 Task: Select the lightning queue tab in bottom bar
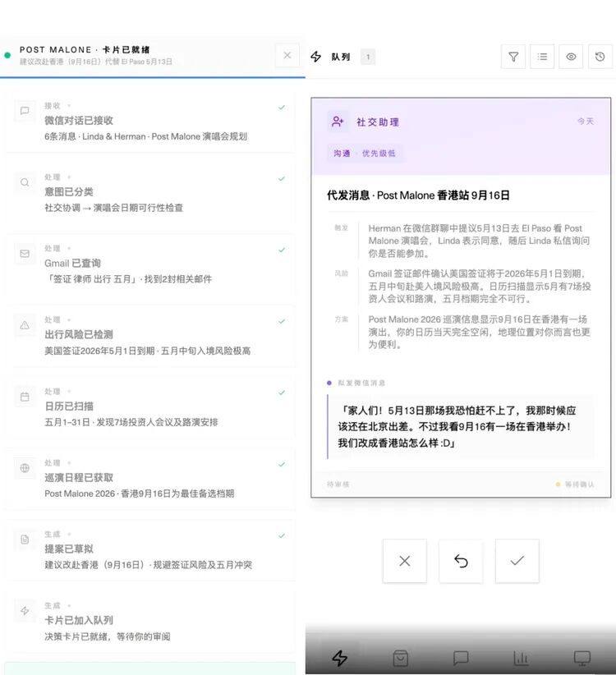(339, 658)
